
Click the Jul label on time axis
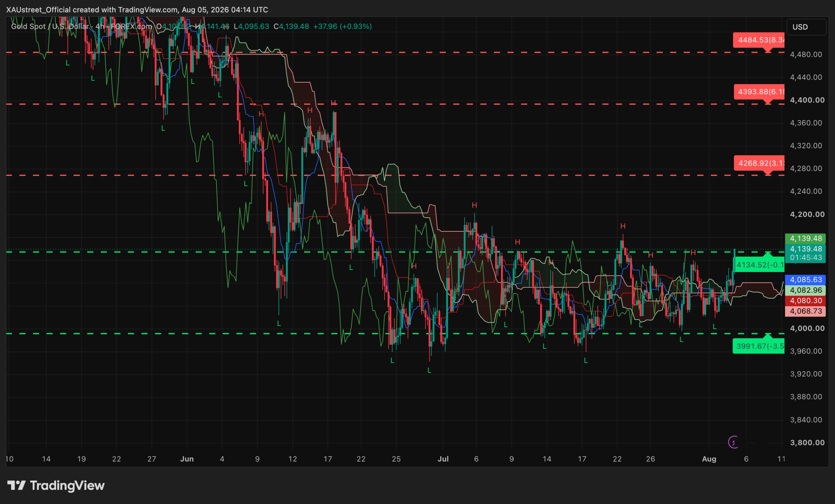(443, 459)
